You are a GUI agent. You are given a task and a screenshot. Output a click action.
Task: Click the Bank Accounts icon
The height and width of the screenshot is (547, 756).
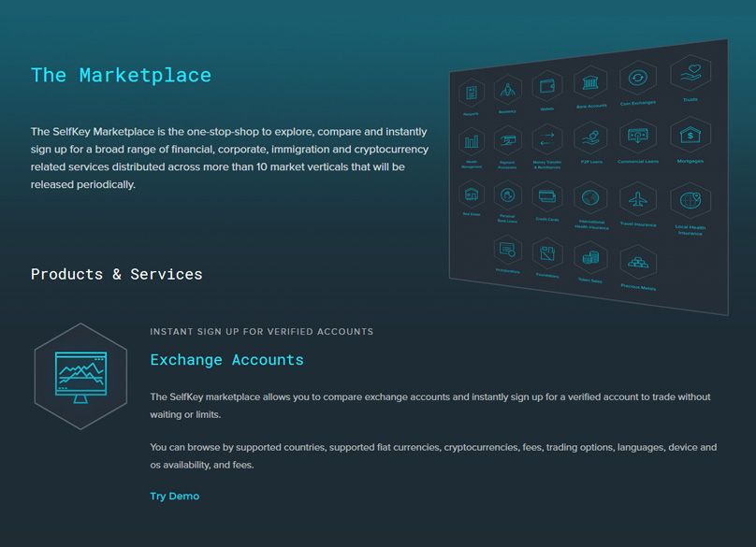[590, 83]
